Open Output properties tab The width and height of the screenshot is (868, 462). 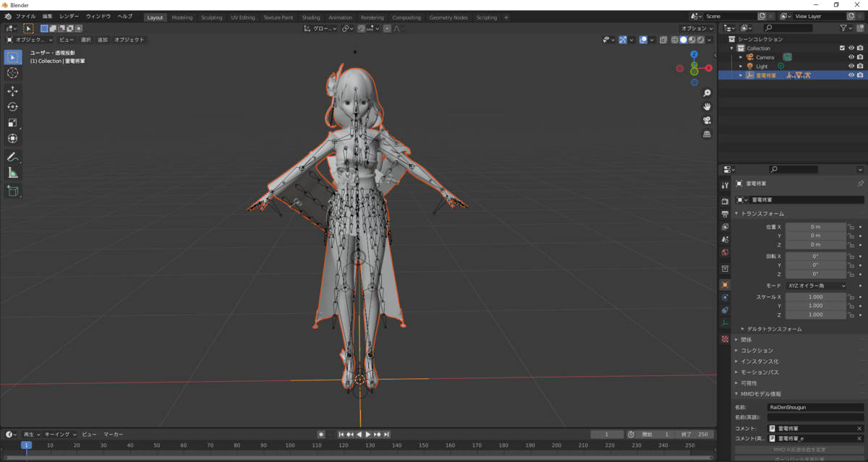(x=725, y=214)
